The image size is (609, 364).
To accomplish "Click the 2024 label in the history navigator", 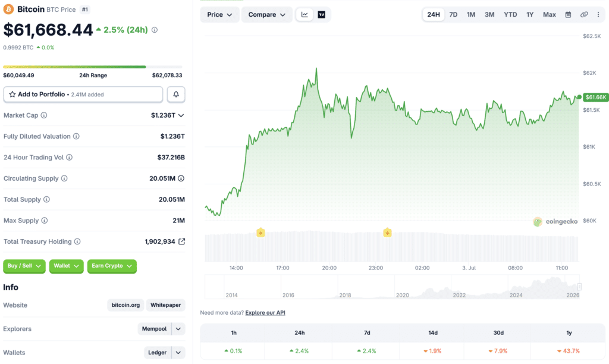I will [516, 295].
